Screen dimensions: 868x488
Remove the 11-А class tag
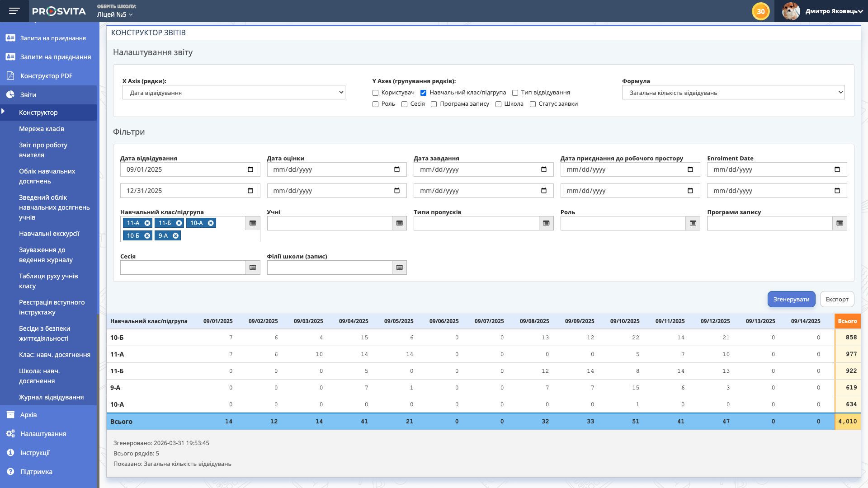point(147,223)
